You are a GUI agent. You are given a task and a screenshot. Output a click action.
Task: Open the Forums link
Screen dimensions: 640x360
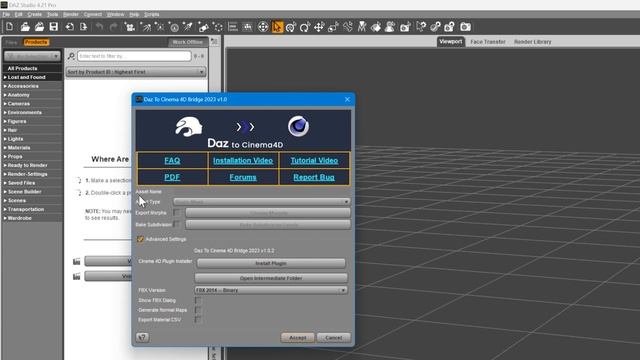pyautogui.click(x=243, y=177)
